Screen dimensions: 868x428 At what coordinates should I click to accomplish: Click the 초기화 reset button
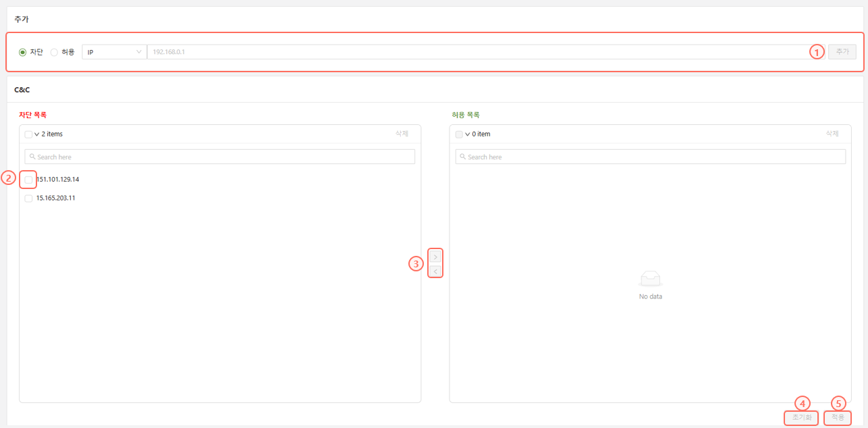[x=801, y=418]
